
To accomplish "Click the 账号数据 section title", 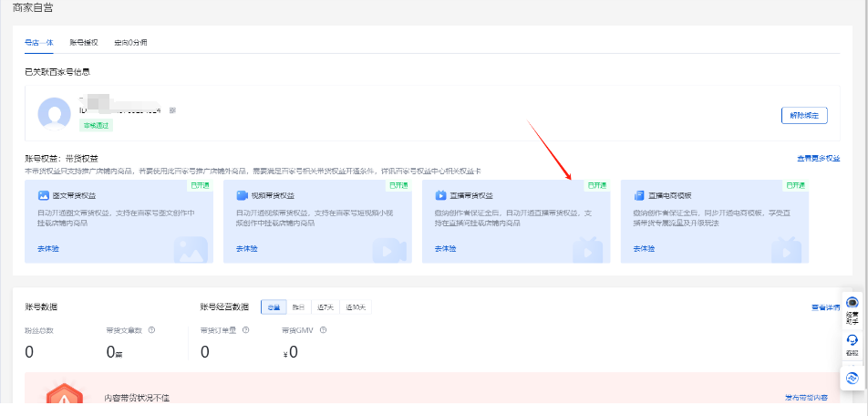I will [x=41, y=307].
